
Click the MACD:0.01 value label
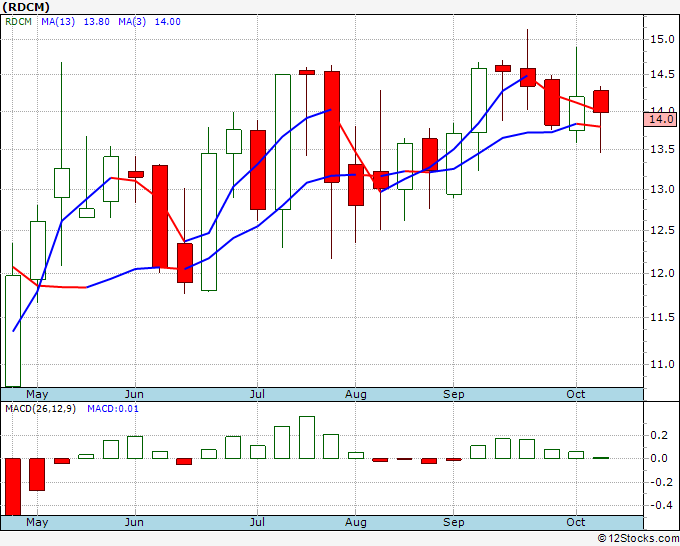113,409
